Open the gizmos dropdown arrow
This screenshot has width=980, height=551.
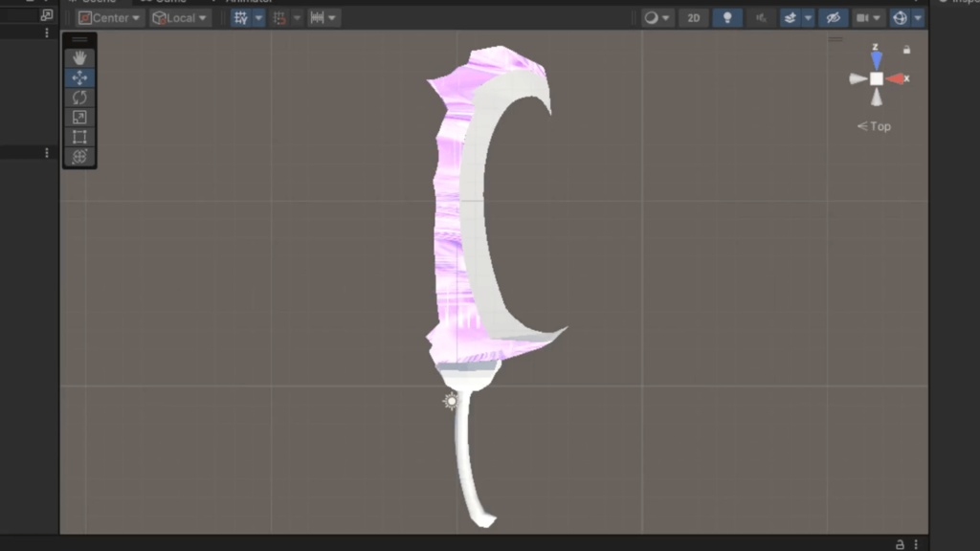tap(918, 18)
